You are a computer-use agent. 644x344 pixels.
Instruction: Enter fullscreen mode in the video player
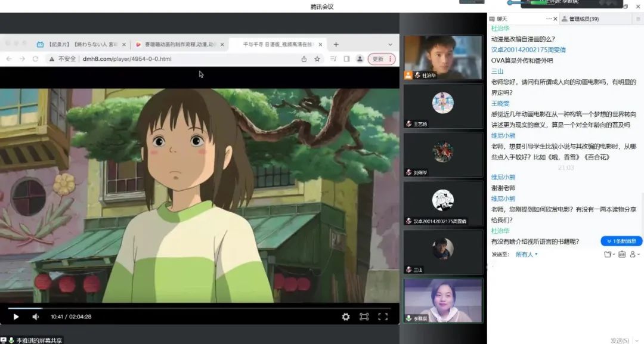coord(383,317)
